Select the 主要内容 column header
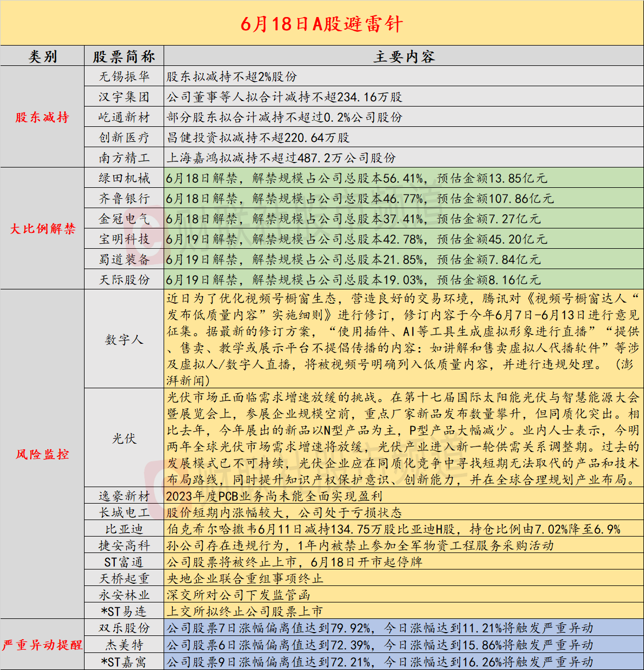Viewport: 644px width, 670px height. pos(404,57)
